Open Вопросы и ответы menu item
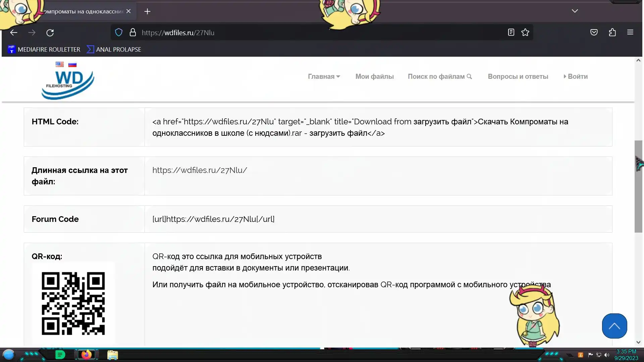Viewport: 644px width, 362px height. tap(518, 76)
